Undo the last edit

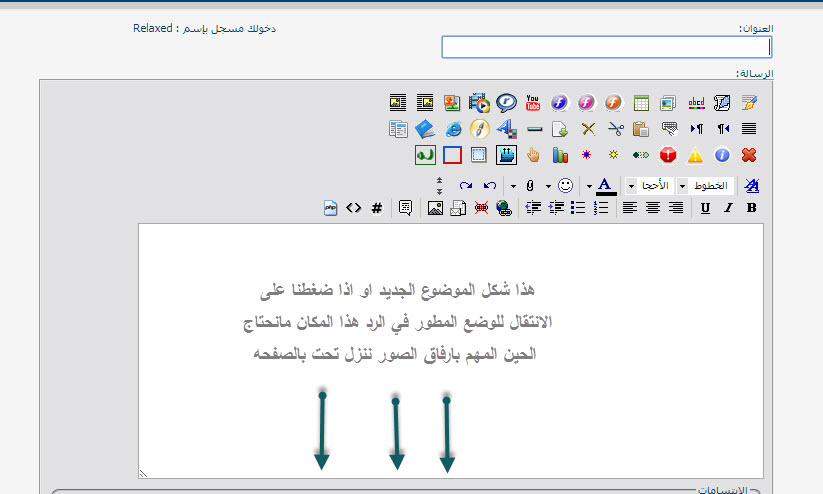(490, 185)
